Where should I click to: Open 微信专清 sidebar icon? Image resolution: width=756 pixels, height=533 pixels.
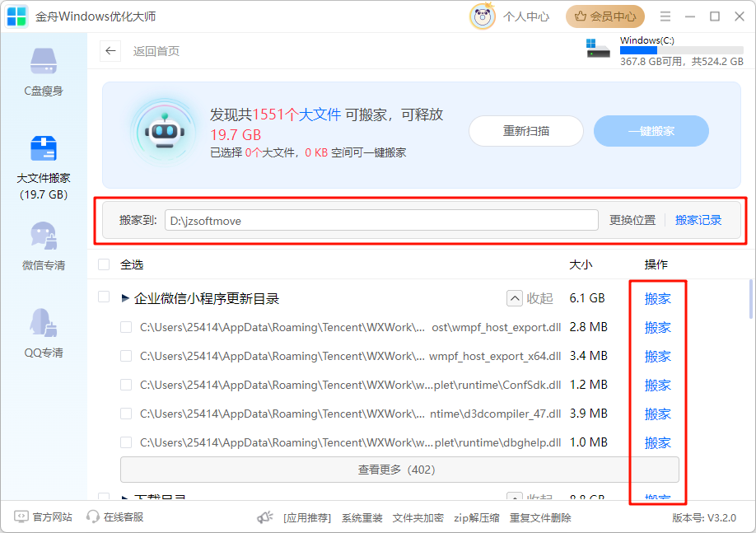44,236
